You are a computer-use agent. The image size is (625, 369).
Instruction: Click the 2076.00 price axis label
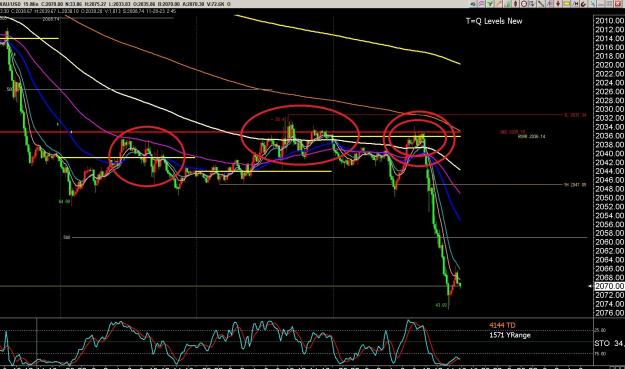coord(609,313)
